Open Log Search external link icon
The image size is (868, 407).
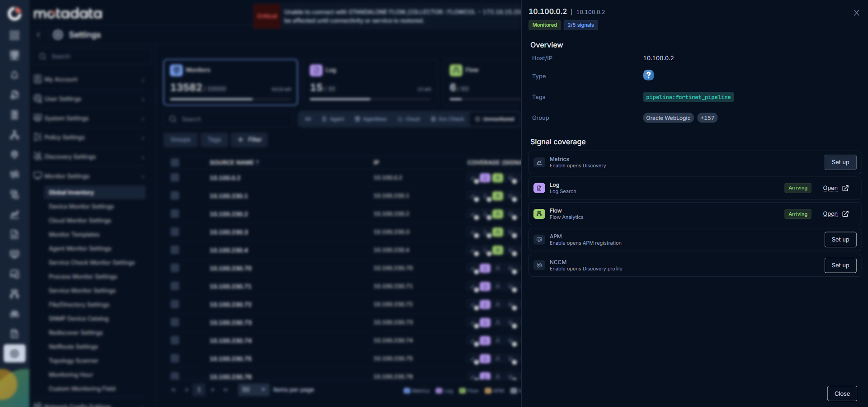point(845,188)
